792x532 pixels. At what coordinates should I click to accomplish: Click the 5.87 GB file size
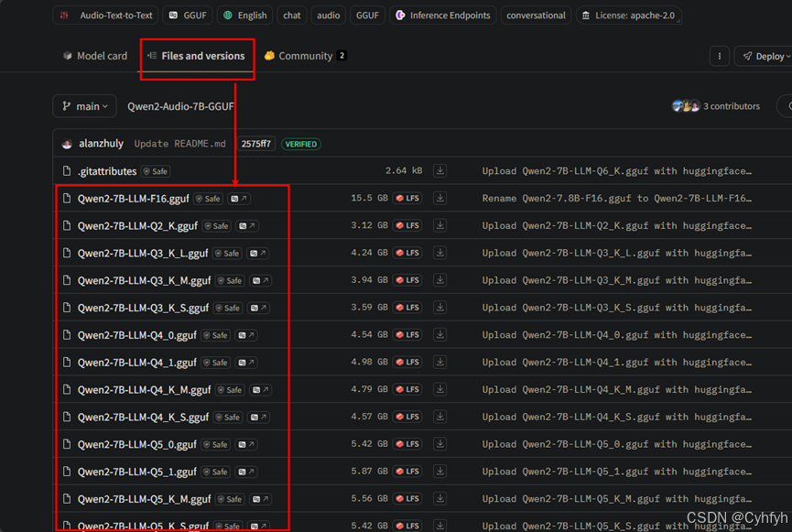369,471
